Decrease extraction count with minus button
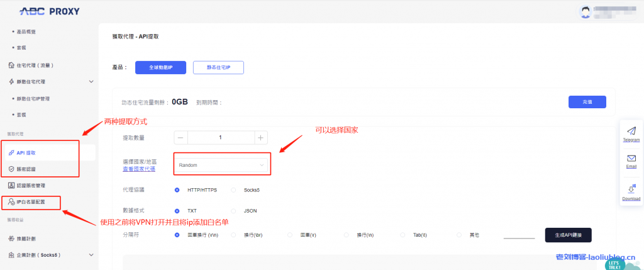The image size is (644, 270). click(x=180, y=137)
